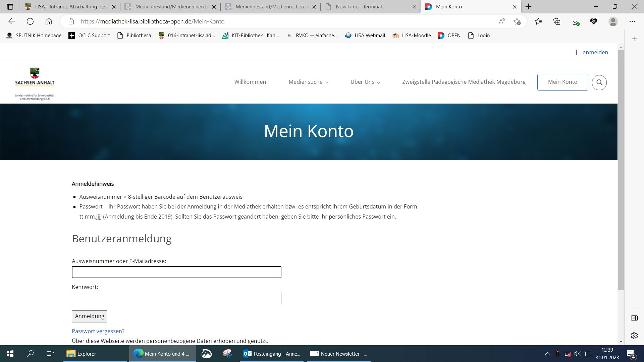This screenshot has width=644, height=362.
Task: Open Neuer Newsletter taskbar item
Action: tap(339, 354)
